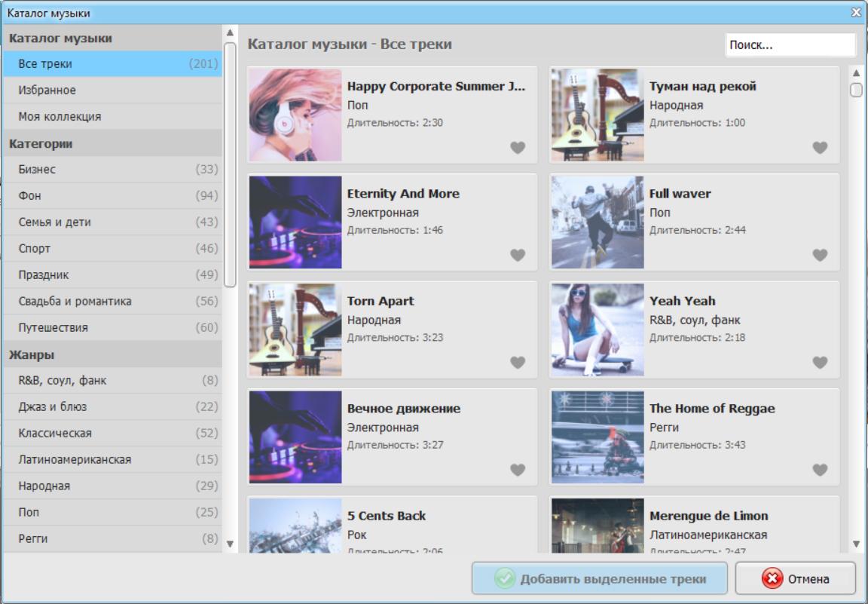Click the Отмена button
This screenshot has height=604, width=868.
[796, 579]
